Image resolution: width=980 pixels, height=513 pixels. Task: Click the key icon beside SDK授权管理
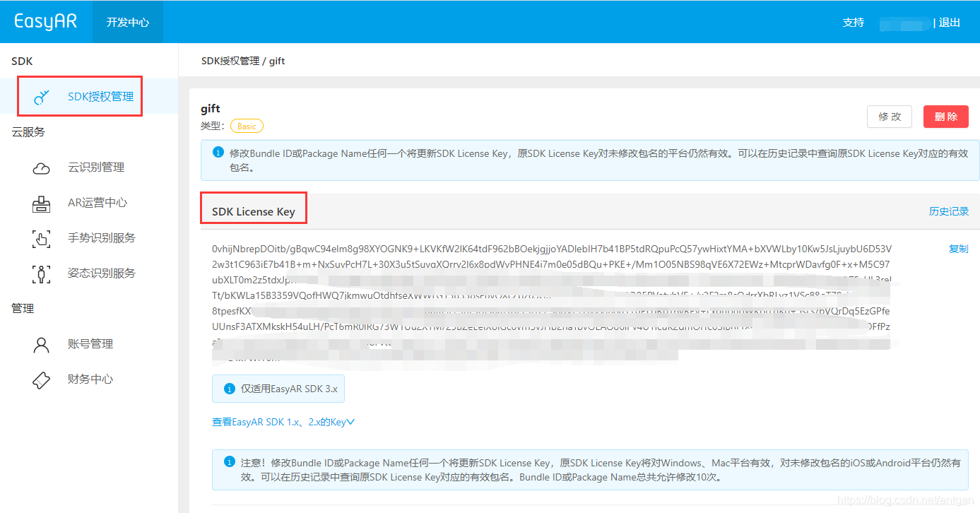click(42, 97)
